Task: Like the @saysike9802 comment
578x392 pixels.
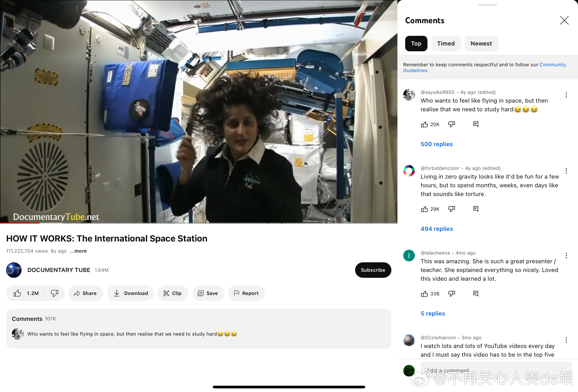Action: 424,124
